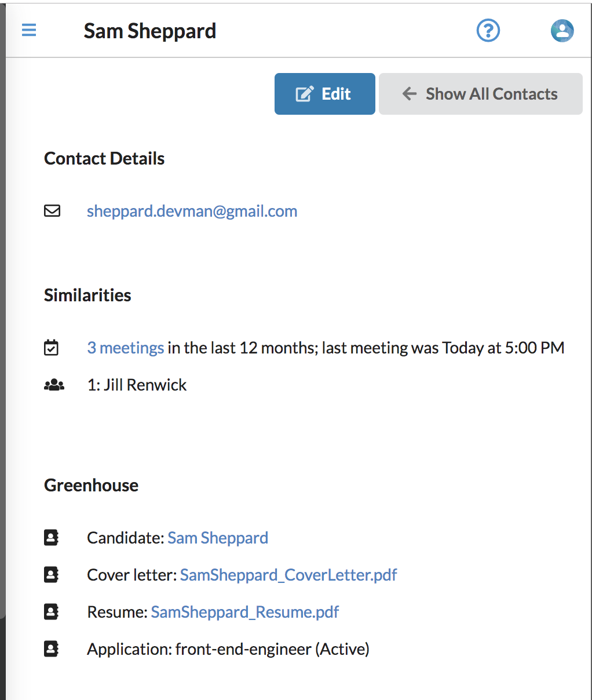Click the meetings calendar icon
Viewport: 592px width, 700px height.
[x=52, y=348]
